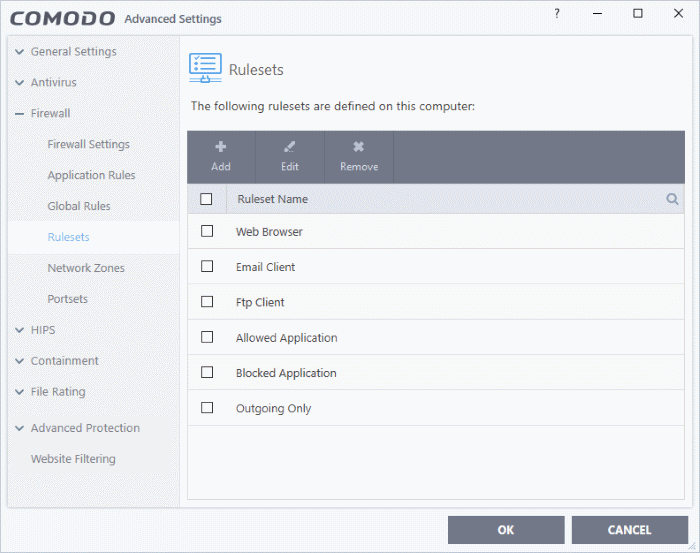The width and height of the screenshot is (700, 553).
Task: Expand the Containment chevron
Action: click(20, 361)
